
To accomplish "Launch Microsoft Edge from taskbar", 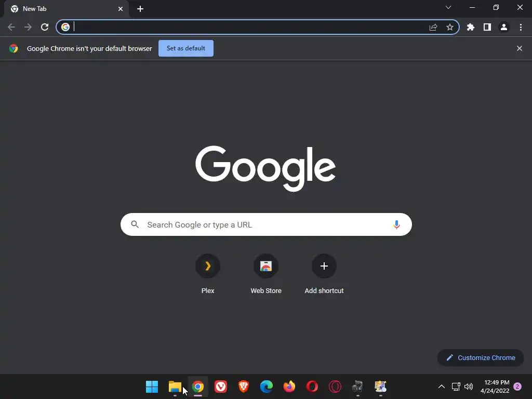I will point(267,387).
